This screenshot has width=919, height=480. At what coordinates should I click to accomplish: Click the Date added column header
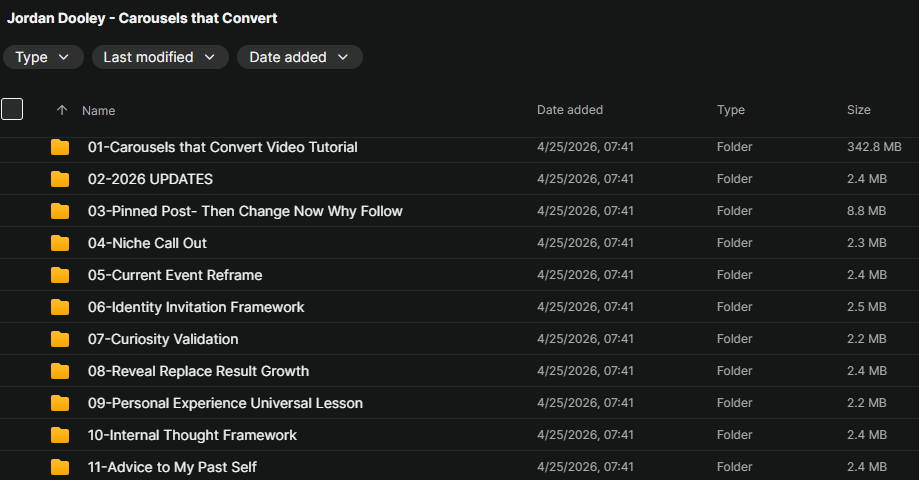pos(570,110)
